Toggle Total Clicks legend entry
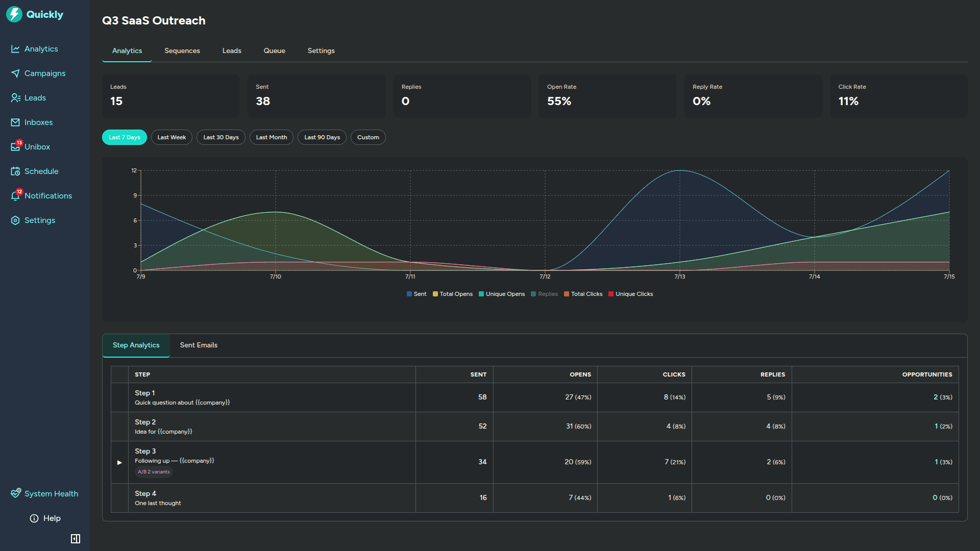The height and width of the screenshot is (551, 980). click(x=583, y=294)
